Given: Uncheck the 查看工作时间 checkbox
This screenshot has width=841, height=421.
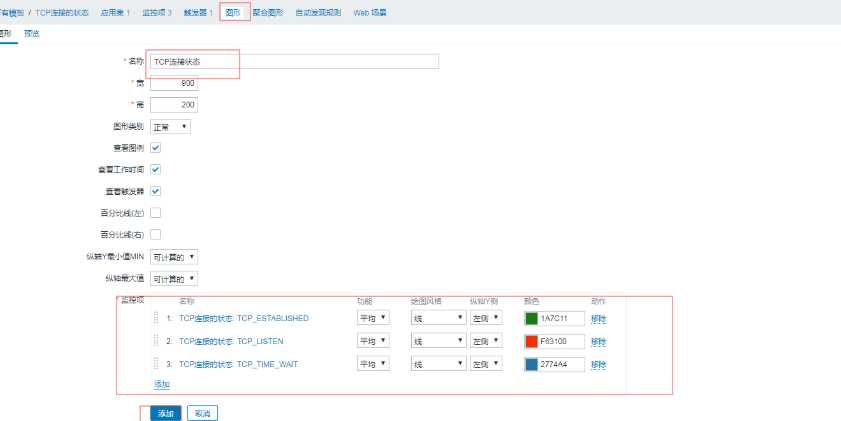Looking at the screenshot, I should 155,169.
